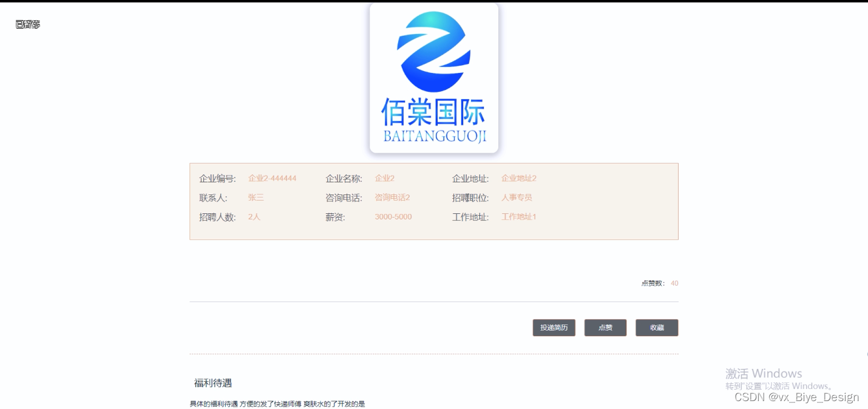Viewport: 868px width, 409px height.
Task: Click the 企业地址 label
Action: coord(470,179)
